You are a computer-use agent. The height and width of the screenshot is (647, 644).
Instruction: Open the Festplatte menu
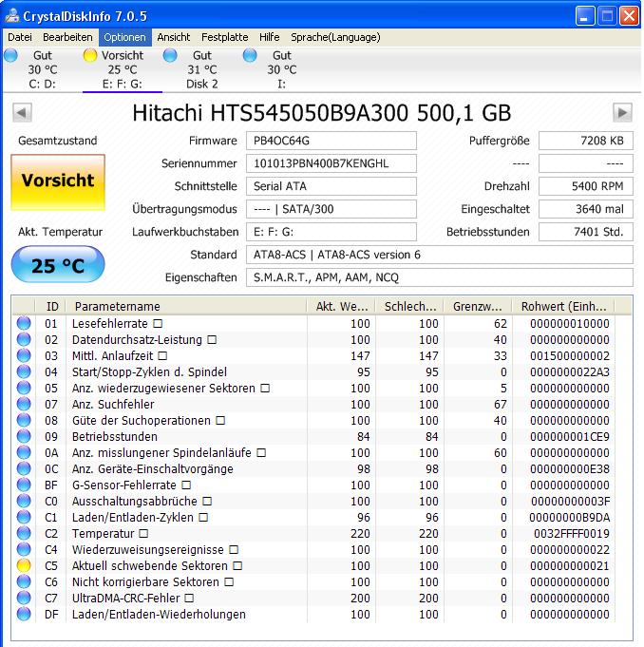coord(224,37)
